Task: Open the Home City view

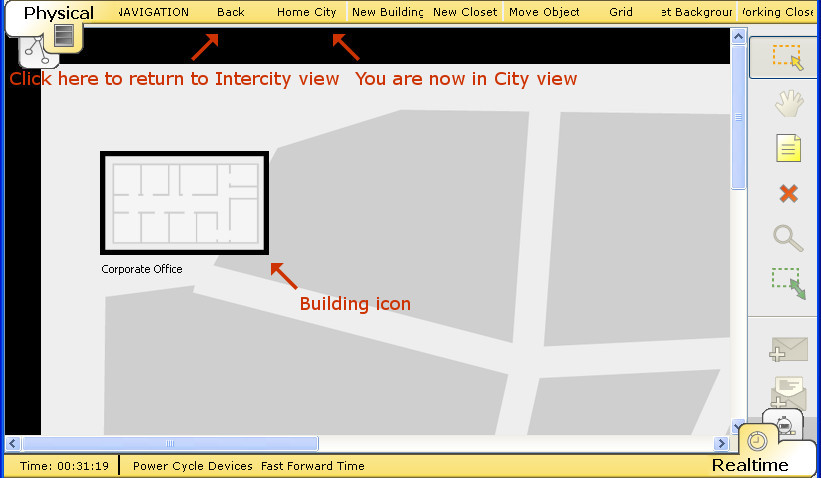Action: click(306, 12)
